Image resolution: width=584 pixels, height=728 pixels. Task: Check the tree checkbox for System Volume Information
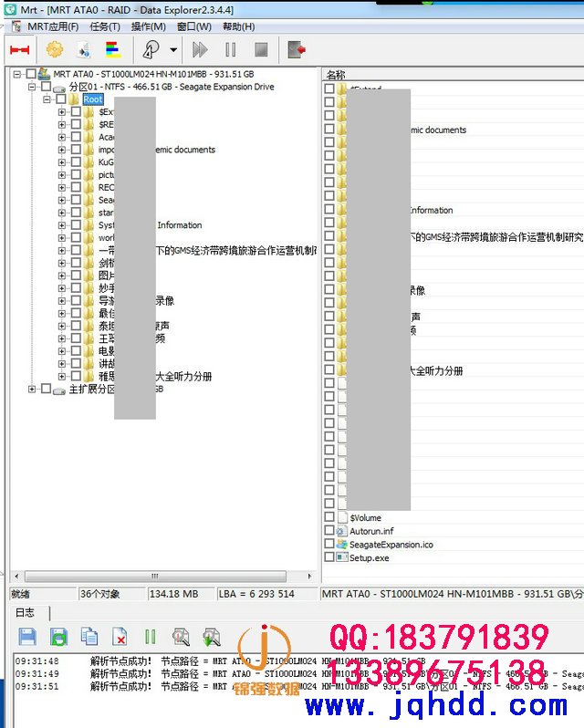click(x=76, y=224)
